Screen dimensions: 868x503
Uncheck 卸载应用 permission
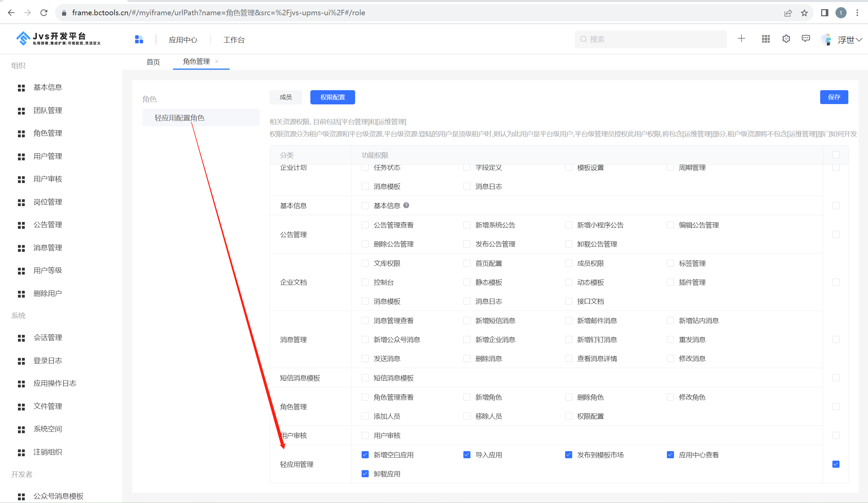pyautogui.click(x=365, y=474)
